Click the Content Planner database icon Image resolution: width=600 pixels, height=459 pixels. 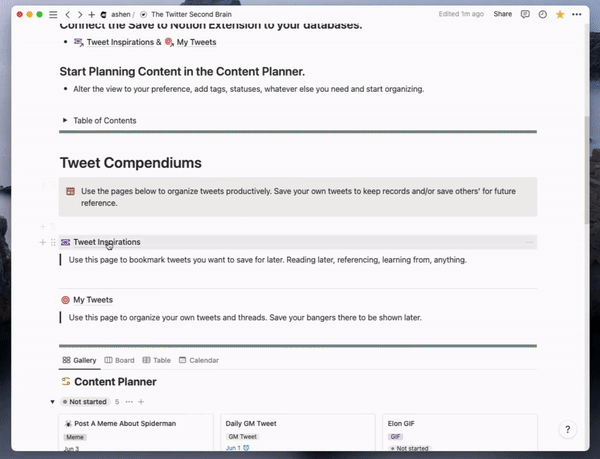[66, 381]
